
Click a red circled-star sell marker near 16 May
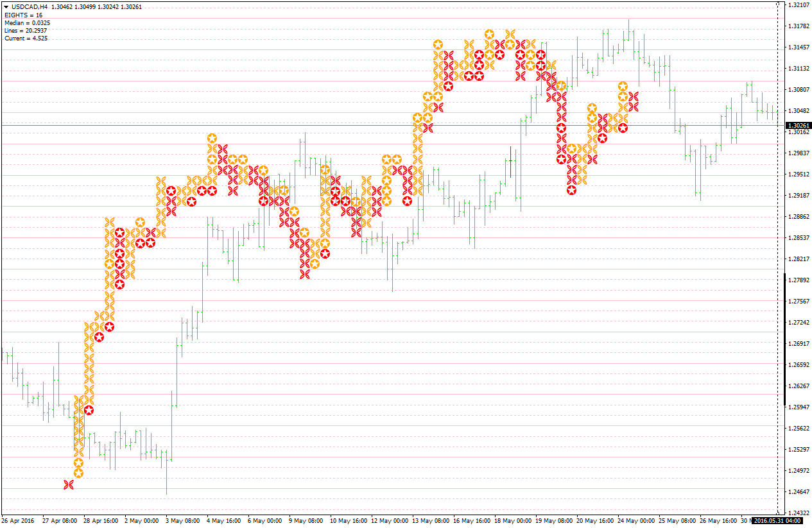click(x=479, y=56)
